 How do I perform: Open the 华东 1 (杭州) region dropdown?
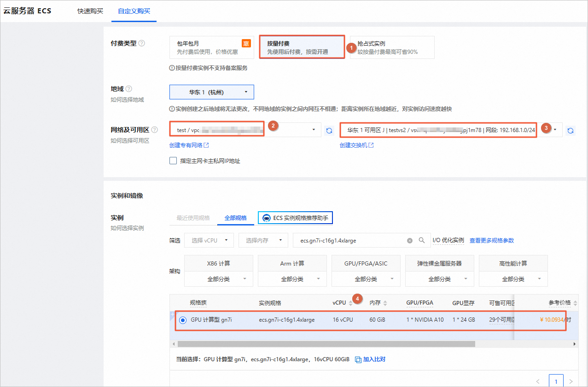pos(212,92)
